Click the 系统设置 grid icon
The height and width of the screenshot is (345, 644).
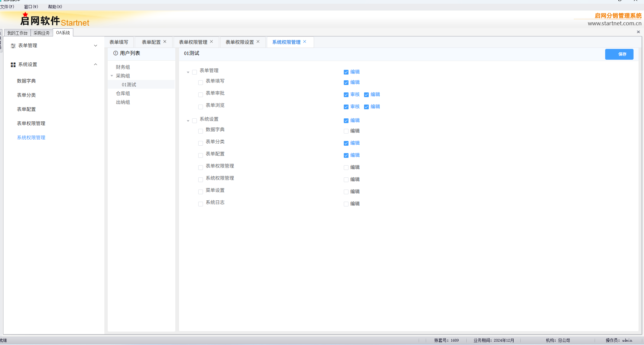tap(13, 65)
